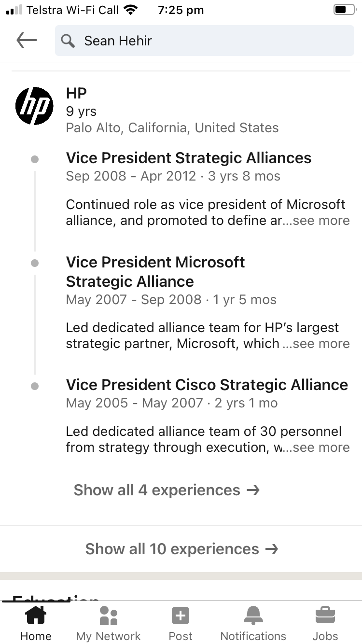Show all 4 experiences at HP

click(x=167, y=490)
